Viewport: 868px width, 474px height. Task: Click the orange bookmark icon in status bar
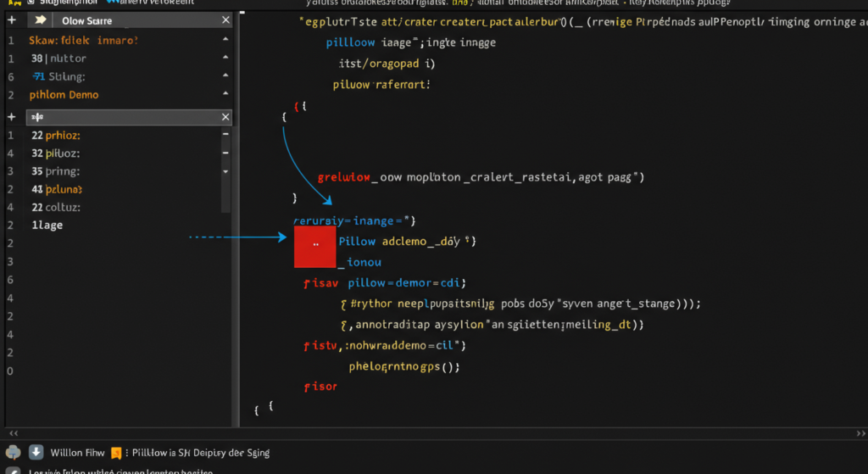click(115, 453)
